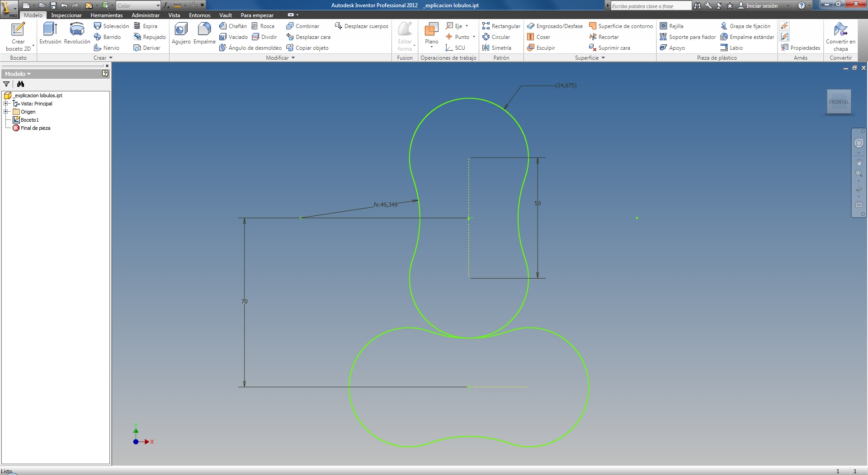Click Convertir en chapa button

840,36
